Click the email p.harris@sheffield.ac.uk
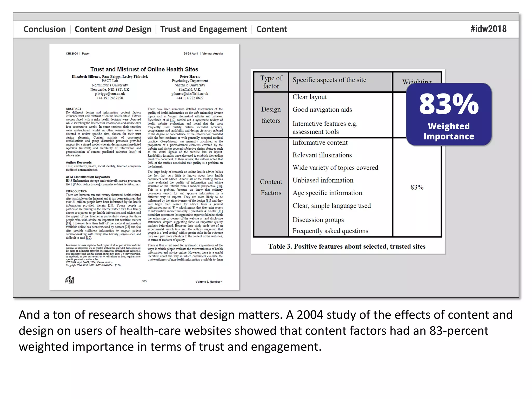This screenshot has width=532, height=399. pyautogui.click(x=190, y=94)
